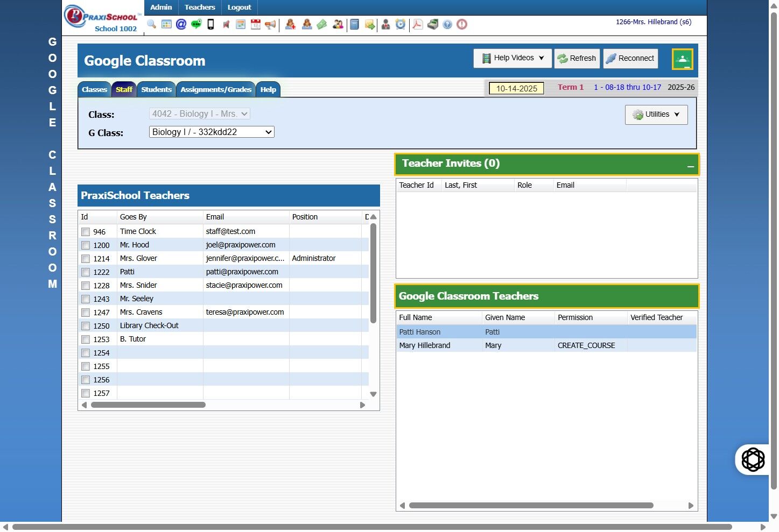Screen dimensions: 779x532
Task: Click the blue calendar grid icon after search
Action: tap(167, 24)
